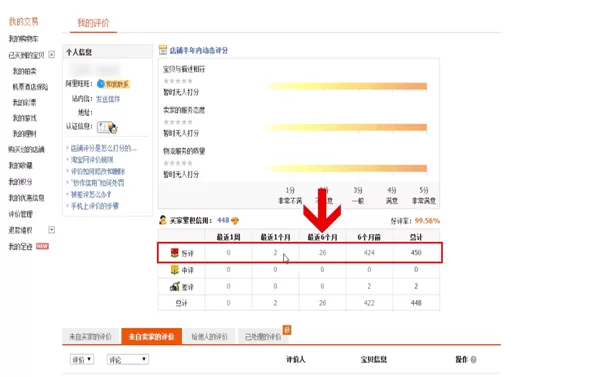This screenshot has height=377, width=600.
Task: Select the 来自卖家的评价 tab
Action: click(x=152, y=336)
